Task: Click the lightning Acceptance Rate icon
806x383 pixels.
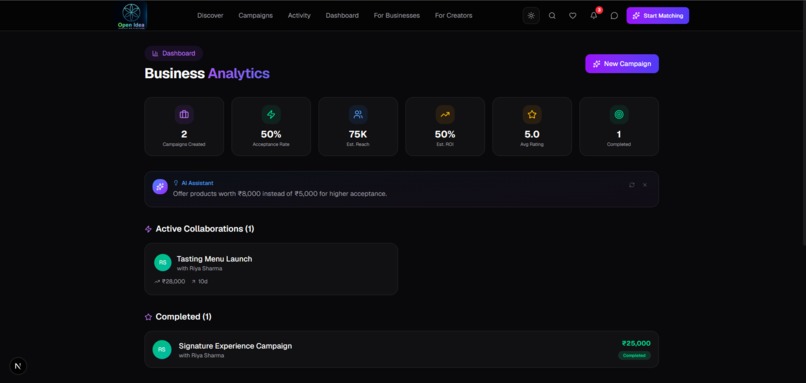Action: click(271, 115)
